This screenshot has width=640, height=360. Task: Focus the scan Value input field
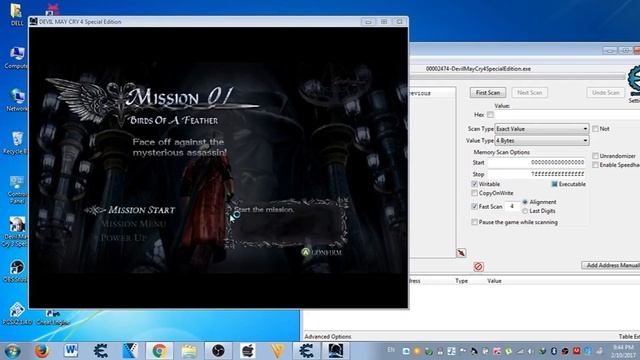click(567, 115)
